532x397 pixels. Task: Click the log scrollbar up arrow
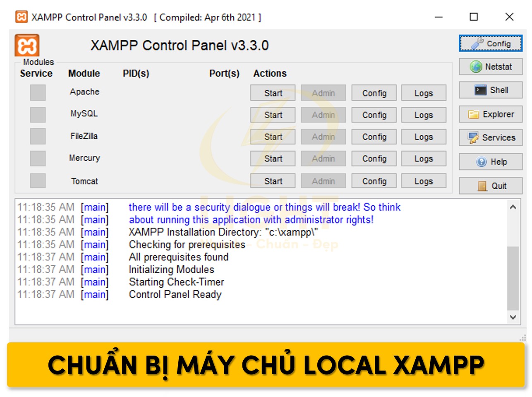513,207
